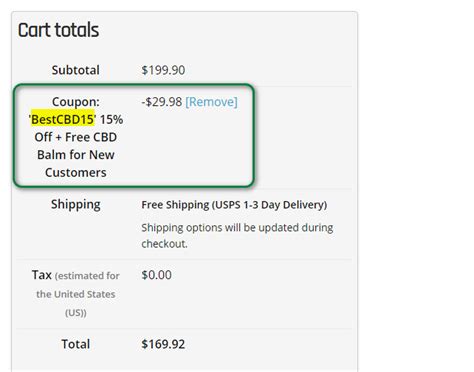Image resolution: width=474 pixels, height=372 pixels.
Task: Click the Cart totals heading
Action: coord(58,30)
